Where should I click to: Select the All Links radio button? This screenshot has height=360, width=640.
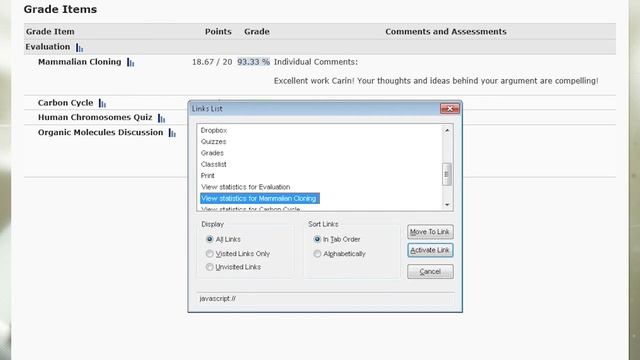tap(209, 239)
